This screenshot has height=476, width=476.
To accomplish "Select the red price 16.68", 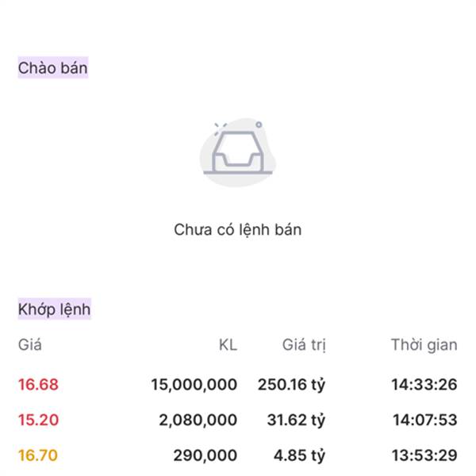I will point(38,385).
